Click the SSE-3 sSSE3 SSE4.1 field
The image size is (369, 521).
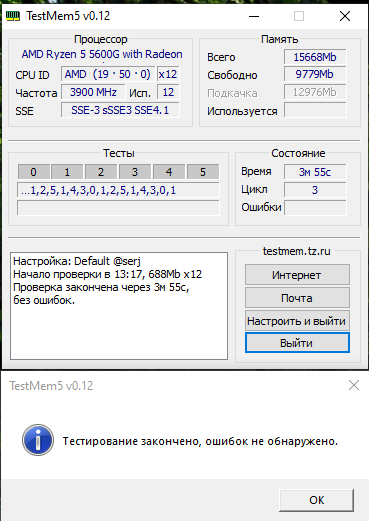coord(120,110)
